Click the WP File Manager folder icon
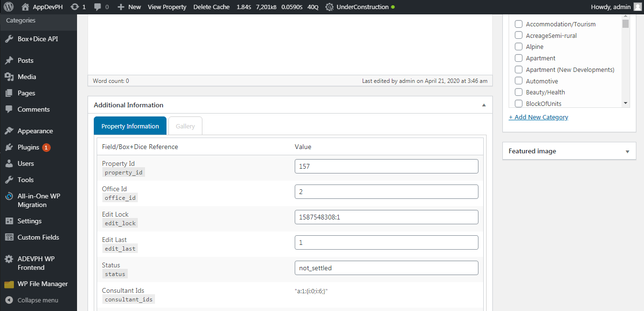 tap(9, 284)
